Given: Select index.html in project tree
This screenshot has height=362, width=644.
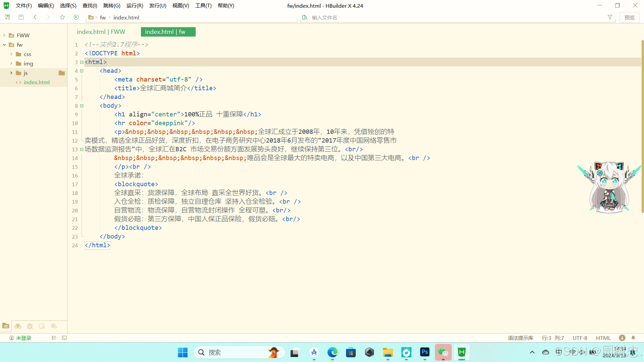Looking at the screenshot, I should coord(37,82).
